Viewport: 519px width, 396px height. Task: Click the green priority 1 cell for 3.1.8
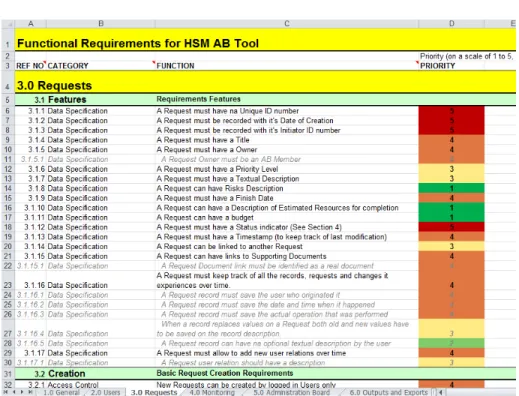tap(451, 188)
